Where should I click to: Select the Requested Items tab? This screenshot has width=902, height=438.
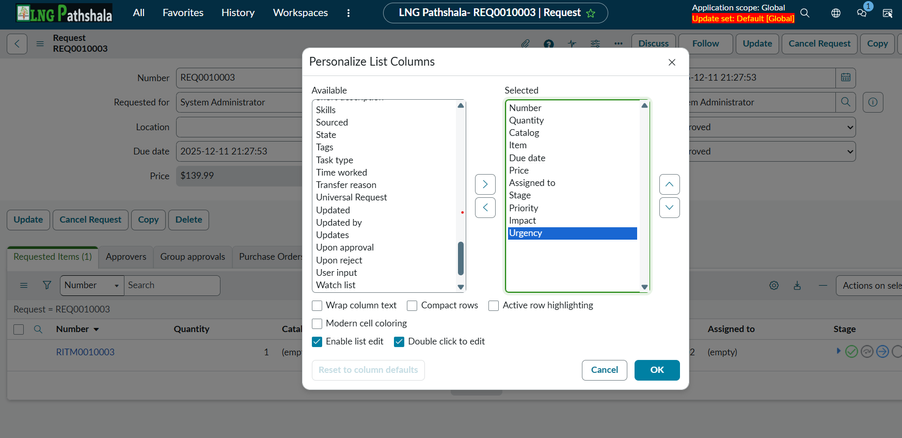coord(53,257)
